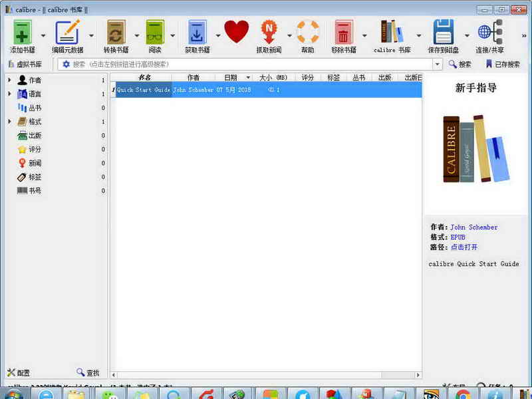Screen dimensions: 532x399
Task: Click the 保存到磁盘 save to disk icon
Action: tap(444, 32)
